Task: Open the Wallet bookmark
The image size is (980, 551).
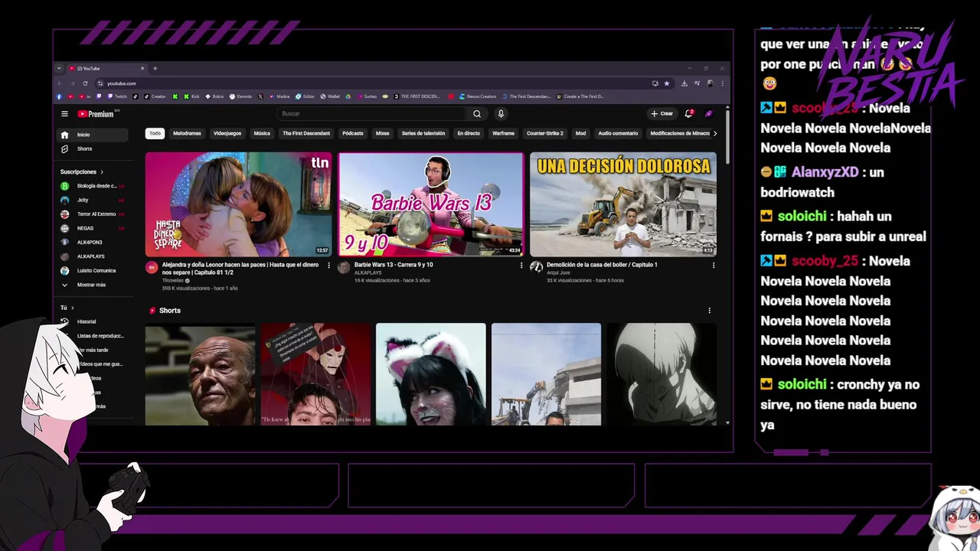Action: coord(330,96)
